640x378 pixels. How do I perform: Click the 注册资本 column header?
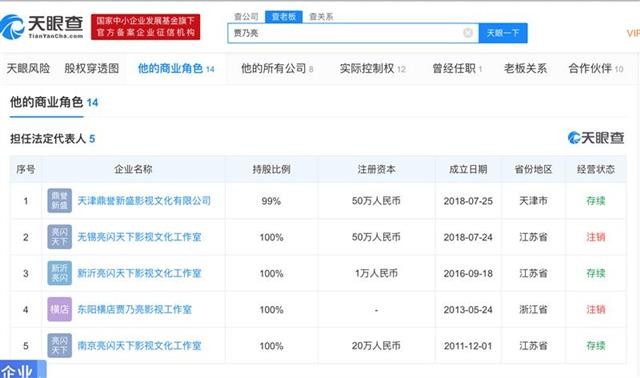[376, 169]
